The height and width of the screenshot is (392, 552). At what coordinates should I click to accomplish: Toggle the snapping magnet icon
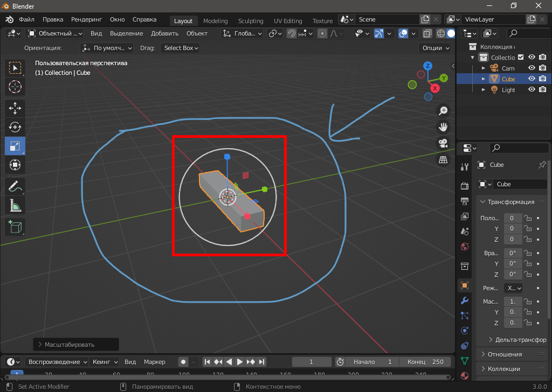292,33
